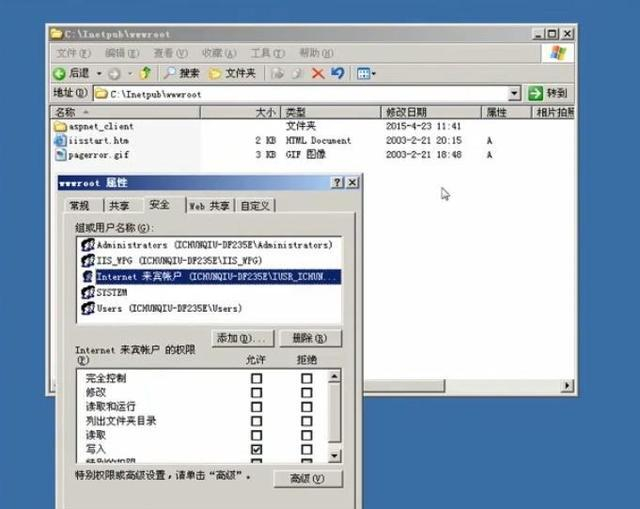
Task: Check Allow for Modify (修改)
Action: click(256, 393)
